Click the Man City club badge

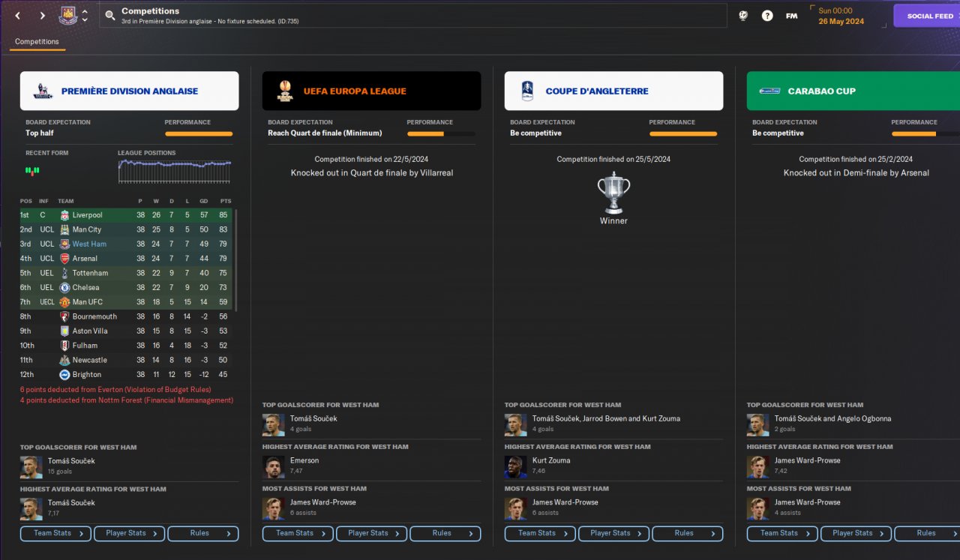click(64, 229)
